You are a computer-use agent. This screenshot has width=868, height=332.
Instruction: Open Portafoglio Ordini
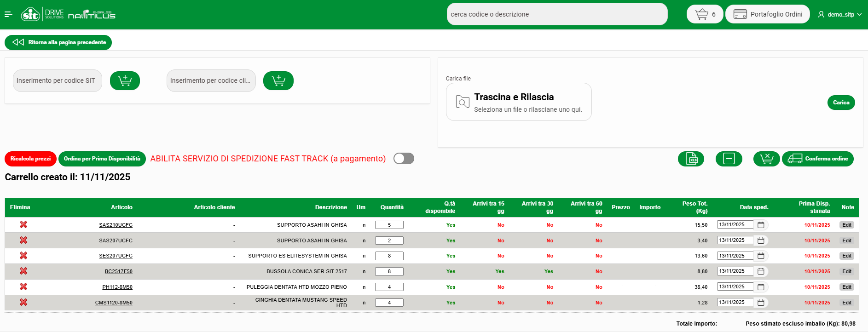click(767, 14)
